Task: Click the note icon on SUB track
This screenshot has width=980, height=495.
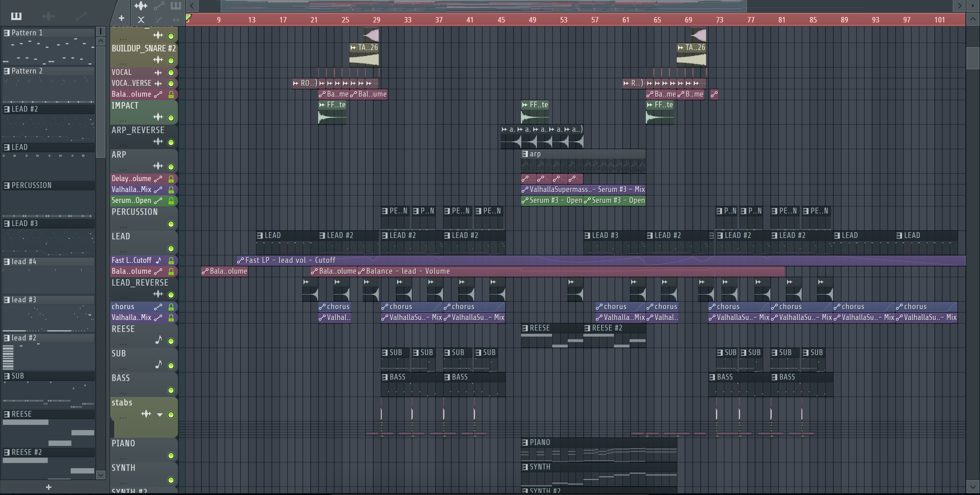Action: [x=159, y=364]
